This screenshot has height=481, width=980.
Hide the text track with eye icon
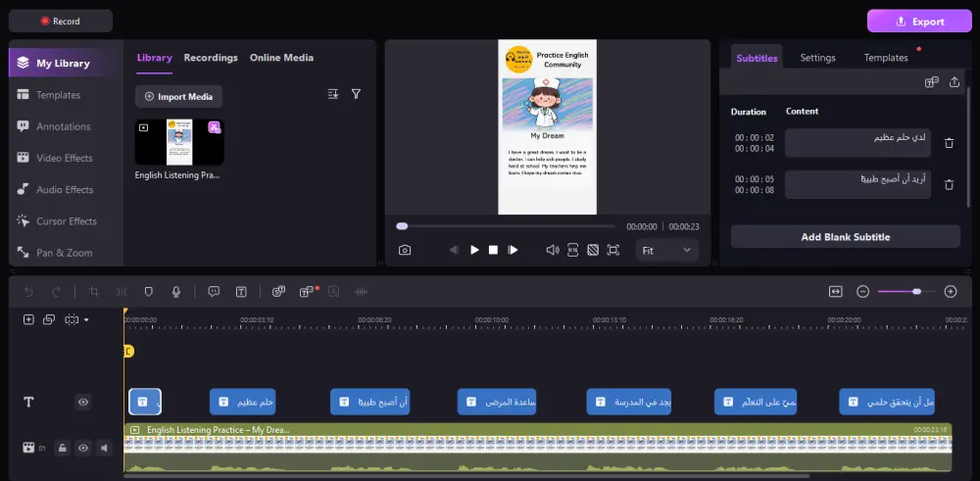[83, 402]
